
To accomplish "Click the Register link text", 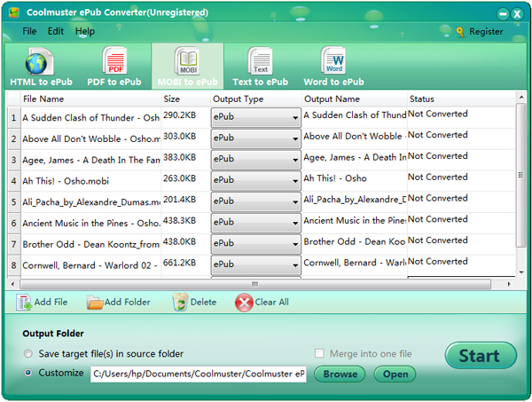I will tap(486, 32).
